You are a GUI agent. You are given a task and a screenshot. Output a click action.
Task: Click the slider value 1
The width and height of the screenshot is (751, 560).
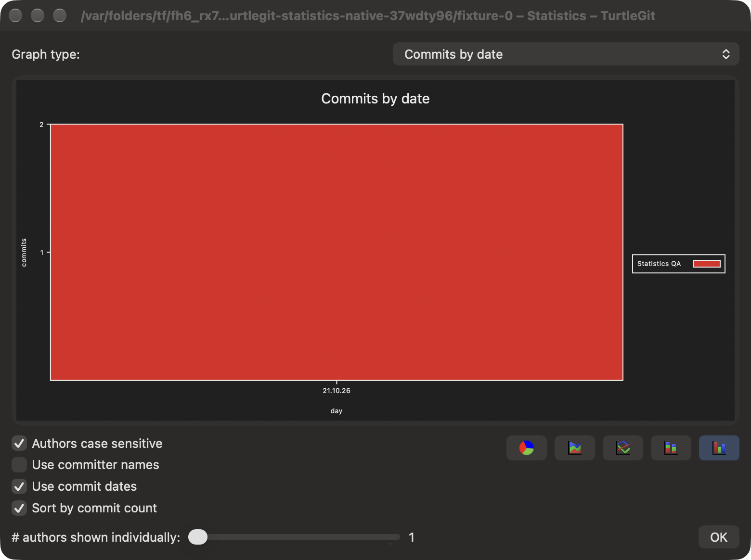pyautogui.click(x=412, y=537)
